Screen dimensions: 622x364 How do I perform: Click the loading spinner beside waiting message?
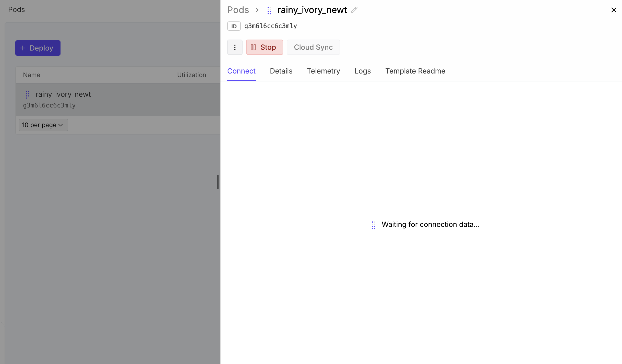pyautogui.click(x=373, y=225)
